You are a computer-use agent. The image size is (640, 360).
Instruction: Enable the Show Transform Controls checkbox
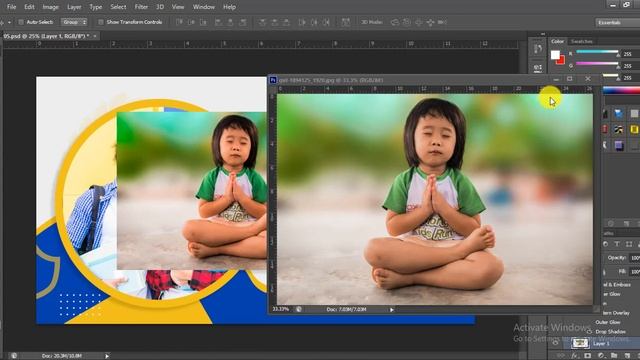point(100,22)
